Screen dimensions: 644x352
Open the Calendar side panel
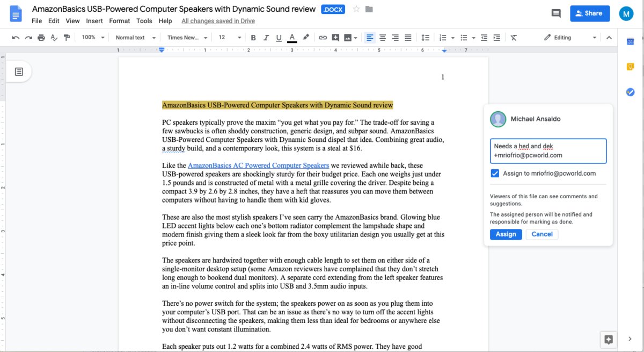(x=631, y=42)
